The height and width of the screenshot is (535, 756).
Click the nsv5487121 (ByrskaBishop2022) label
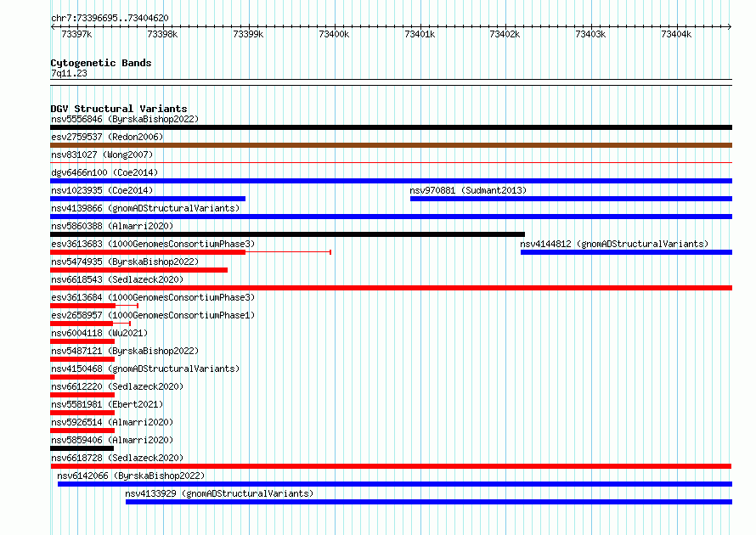tap(125, 351)
